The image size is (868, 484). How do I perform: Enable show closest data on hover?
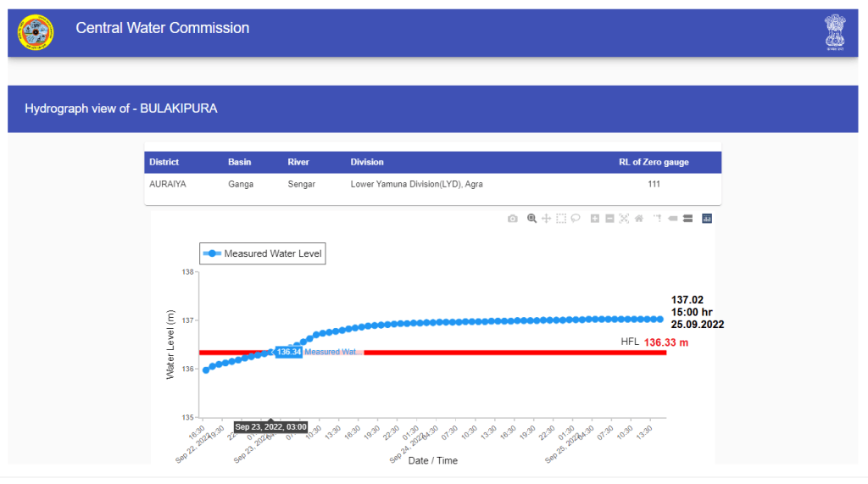pos(673,219)
